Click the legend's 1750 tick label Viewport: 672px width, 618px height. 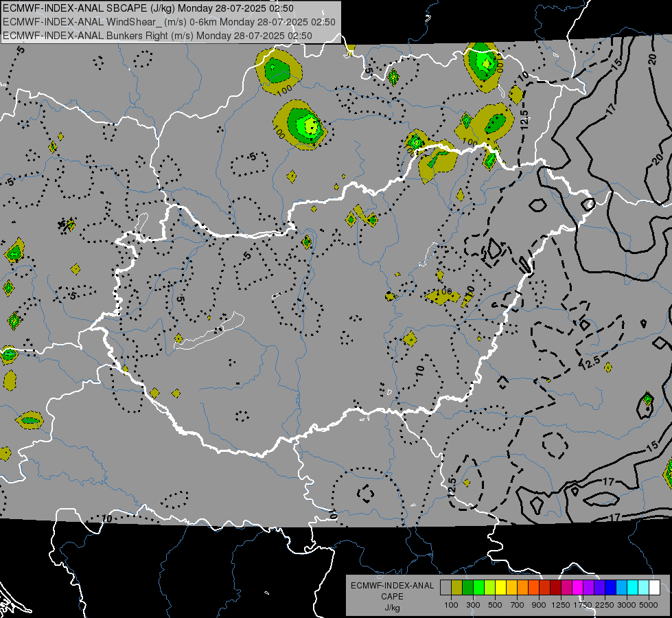pyautogui.click(x=583, y=605)
